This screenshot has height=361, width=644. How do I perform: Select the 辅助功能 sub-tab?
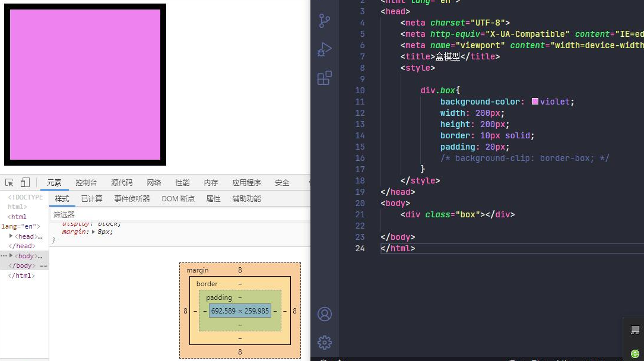(x=246, y=199)
